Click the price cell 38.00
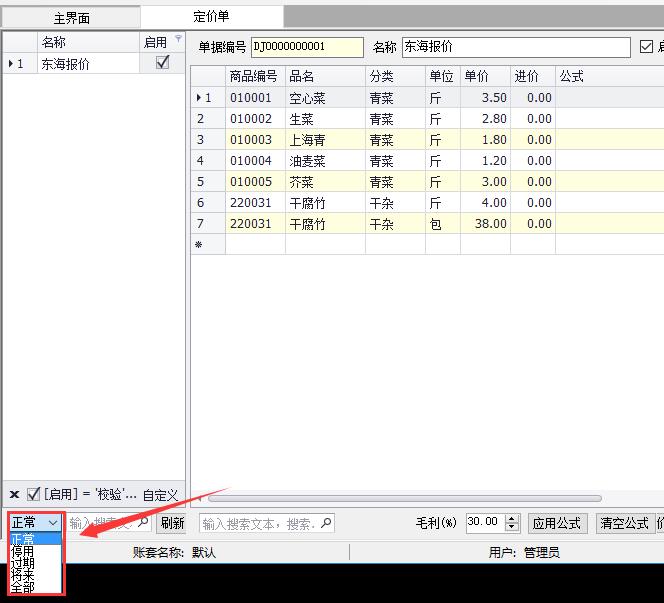Image resolution: width=664 pixels, height=603 pixels. coord(485,224)
